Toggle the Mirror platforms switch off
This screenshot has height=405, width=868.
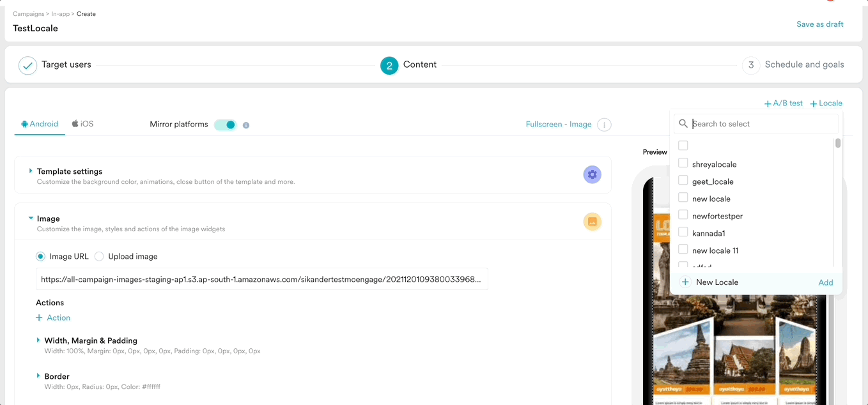pyautogui.click(x=225, y=125)
